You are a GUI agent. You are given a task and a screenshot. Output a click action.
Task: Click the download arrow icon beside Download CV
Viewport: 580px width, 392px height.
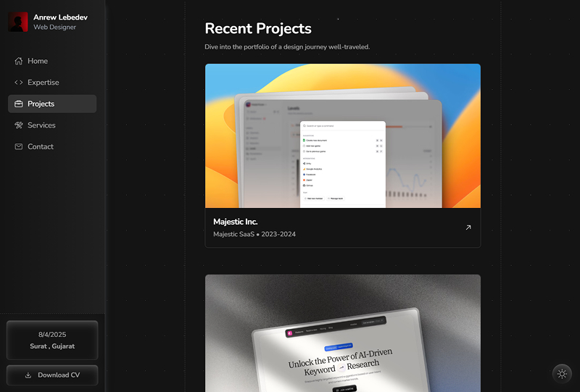coord(28,375)
